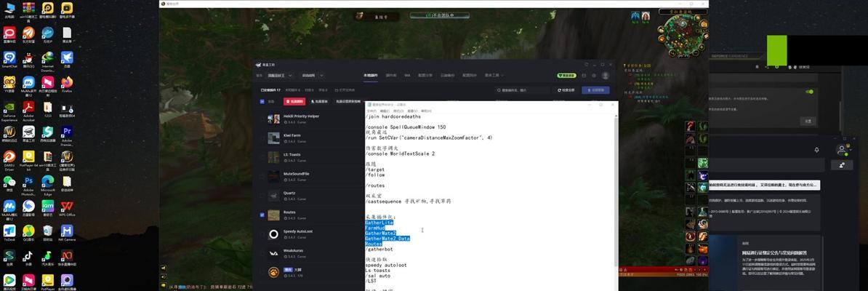Screen dimensions: 868x291
Task: Launch Adobe Premiere from the desktop
Action: (x=67, y=133)
